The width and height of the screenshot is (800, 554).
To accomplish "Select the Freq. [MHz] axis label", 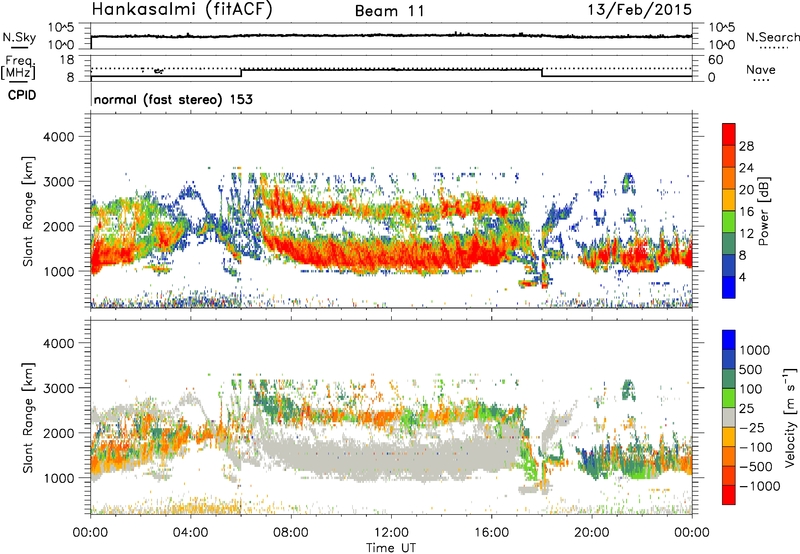I will [x=18, y=68].
